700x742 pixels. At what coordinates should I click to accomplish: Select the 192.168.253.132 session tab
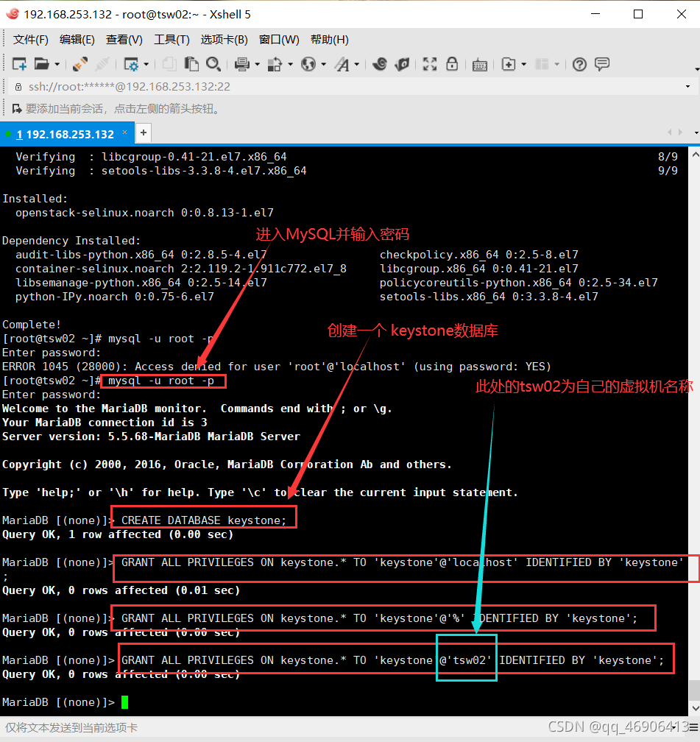click(x=66, y=135)
